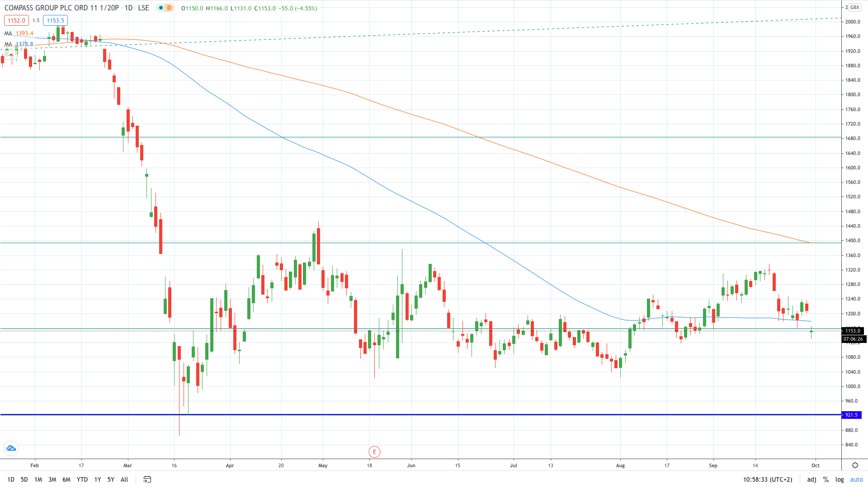Click the sell price 1152.0 button
The image size is (868, 488).
[17, 20]
